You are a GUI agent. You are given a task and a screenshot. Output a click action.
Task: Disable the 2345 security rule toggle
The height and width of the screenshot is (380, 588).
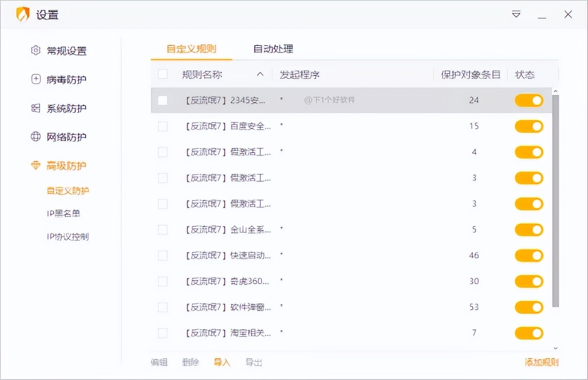click(x=529, y=100)
